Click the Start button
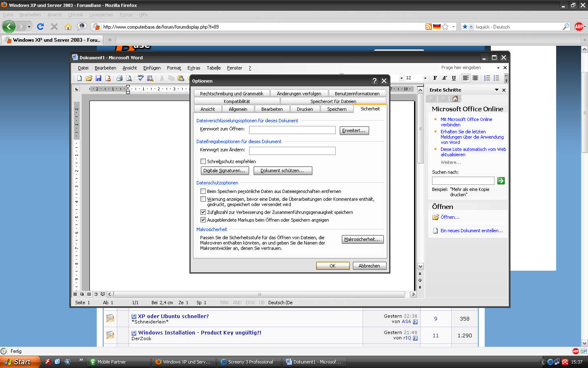The image size is (588, 368). [x=20, y=362]
